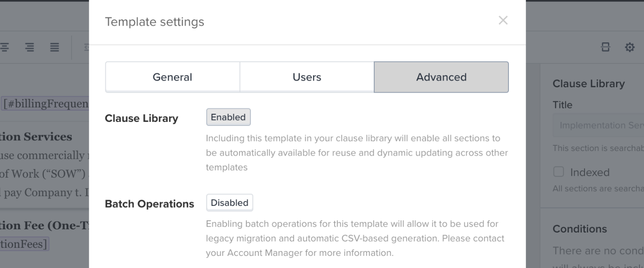Close the Template settings dialog
The height and width of the screenshot is (268, 644).
(503, 20)
